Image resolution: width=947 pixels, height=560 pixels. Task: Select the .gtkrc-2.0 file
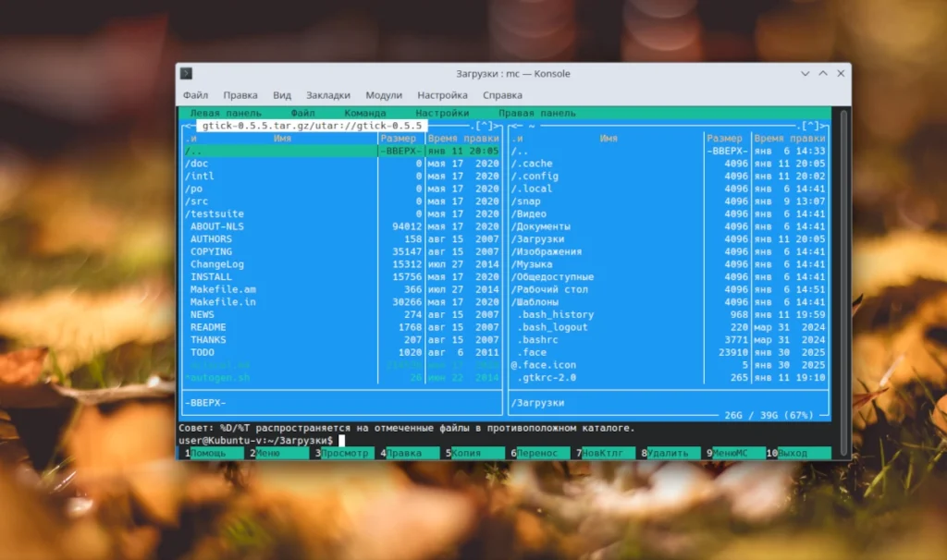668,378
